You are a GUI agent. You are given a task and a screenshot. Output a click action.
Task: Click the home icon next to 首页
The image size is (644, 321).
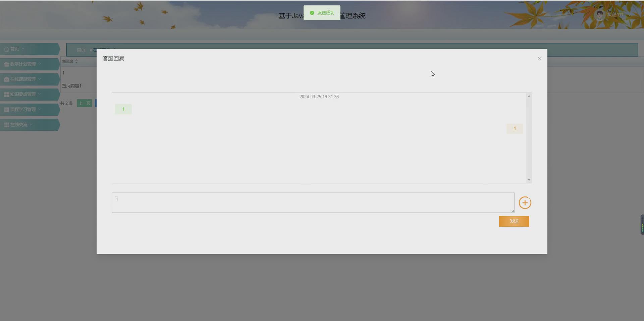point(7,49)
